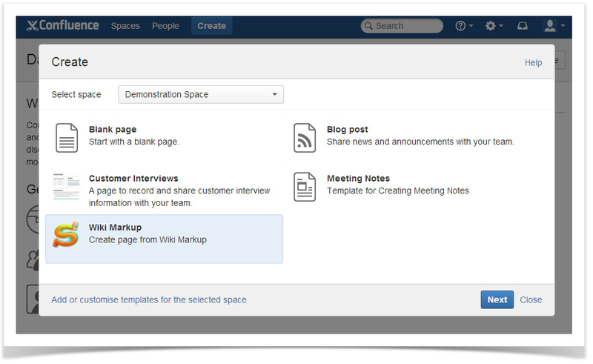Click the 'Select space' label

(x=76, y=95)
